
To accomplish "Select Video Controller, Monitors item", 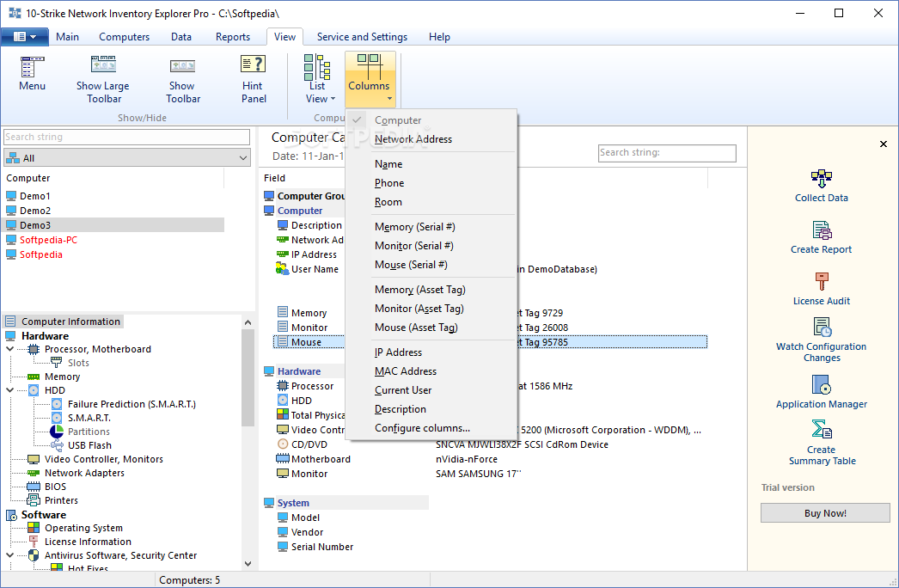I will [104, 459].
